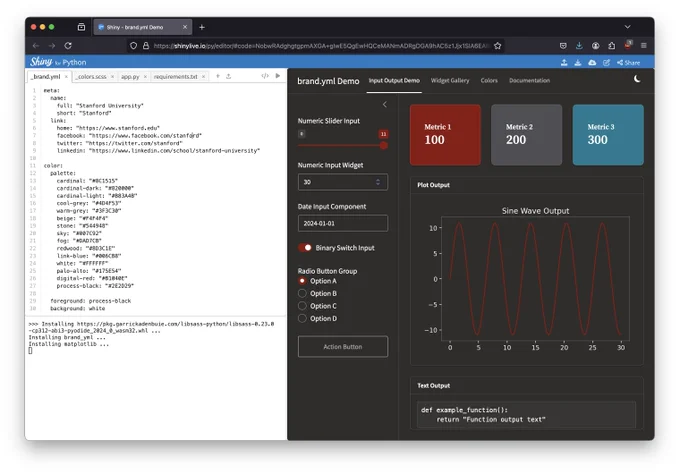Click the example_function code text output
Image resolution: width=680 pixels, height=474 pixels.
[526, 415]
